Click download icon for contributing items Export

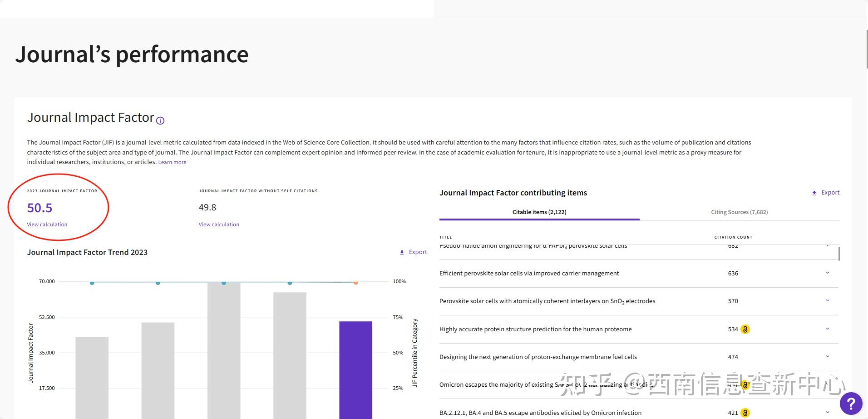pos(814,193)
